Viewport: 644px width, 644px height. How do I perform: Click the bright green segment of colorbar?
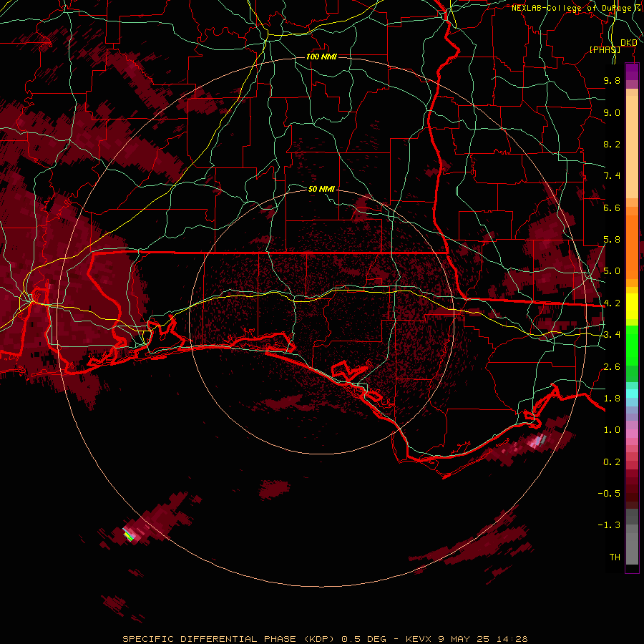click(x=632, y=346)
